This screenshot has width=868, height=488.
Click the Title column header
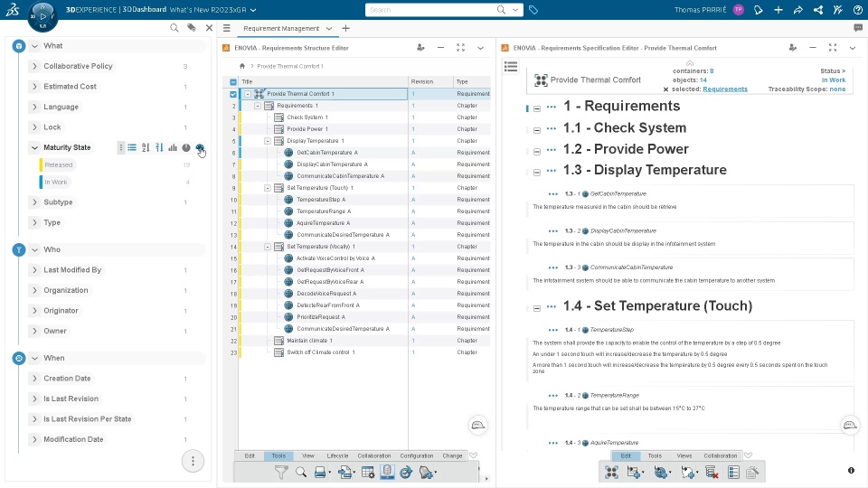(324, 82)
